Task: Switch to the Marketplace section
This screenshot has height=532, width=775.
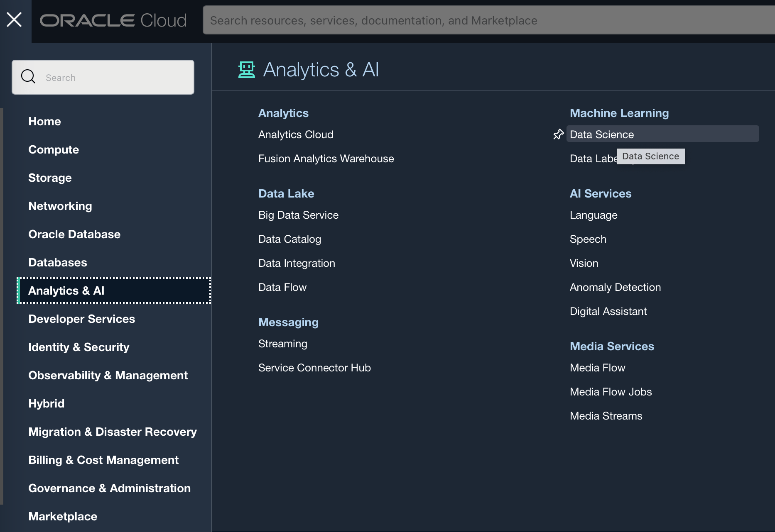Action: (62, 516)
